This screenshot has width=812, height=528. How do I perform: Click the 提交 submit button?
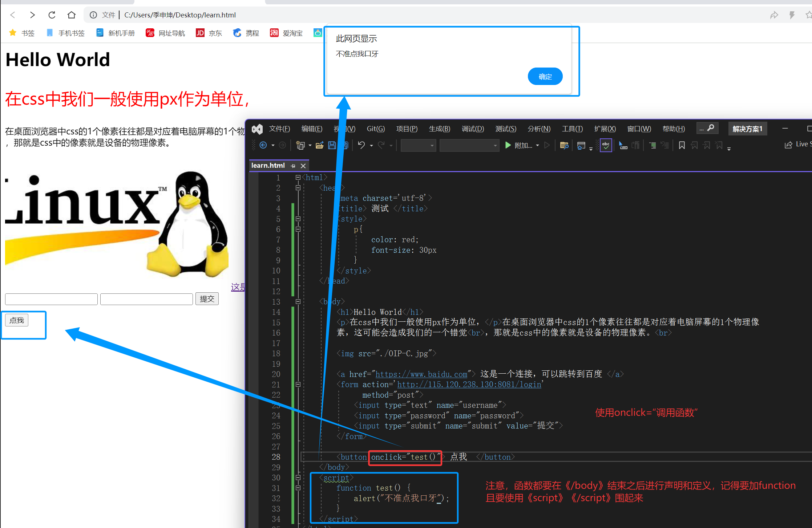tap(207, 299)
